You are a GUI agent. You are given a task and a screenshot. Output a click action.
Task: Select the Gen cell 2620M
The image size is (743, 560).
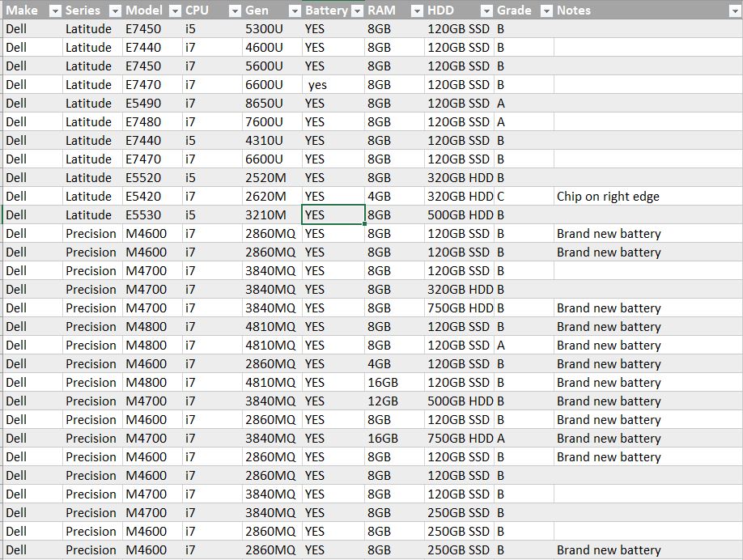(x=273, y=196)
